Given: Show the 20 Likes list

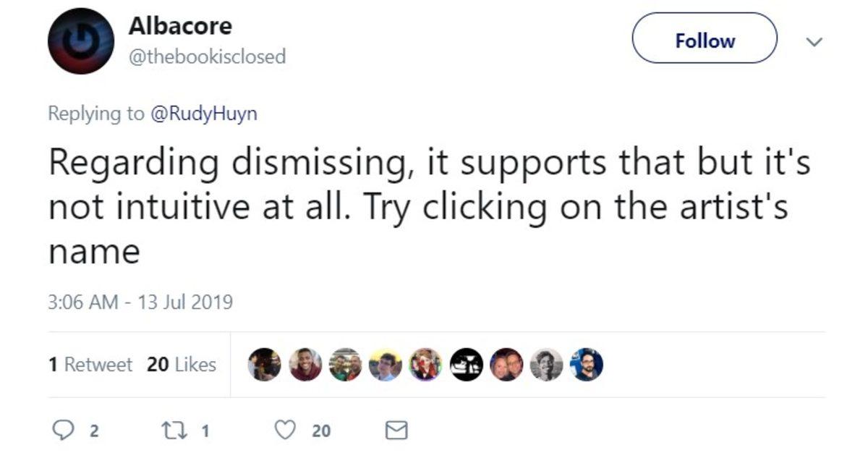Looking at the screenshot, I should tap(181, 365).
